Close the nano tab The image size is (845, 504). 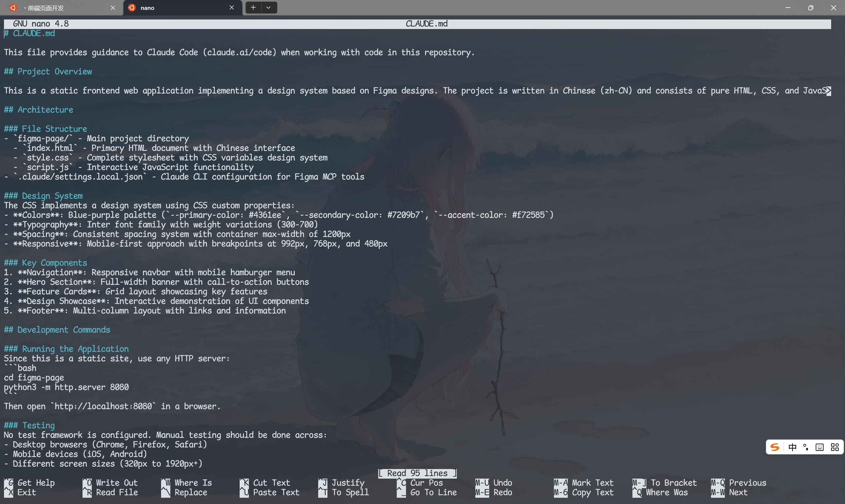tap(232, 8)
